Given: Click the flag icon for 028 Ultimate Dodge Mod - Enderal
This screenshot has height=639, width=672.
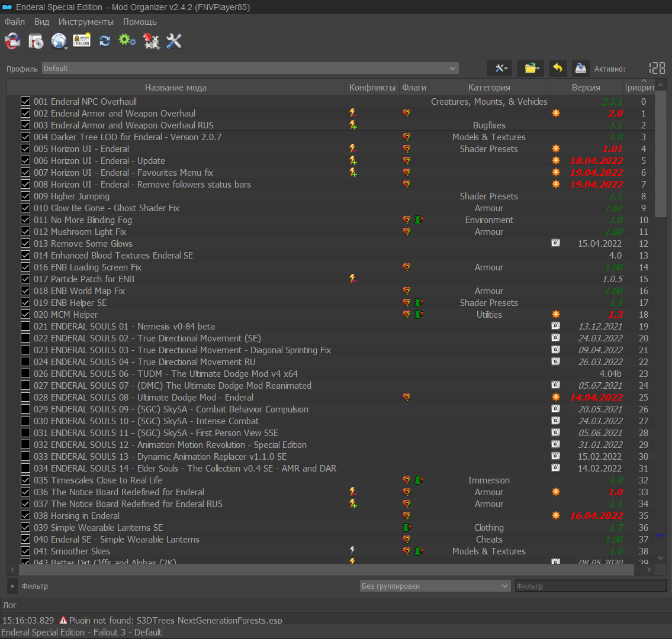Looking at the screenshot, I should pyautogui.click(x=407, y=398).
